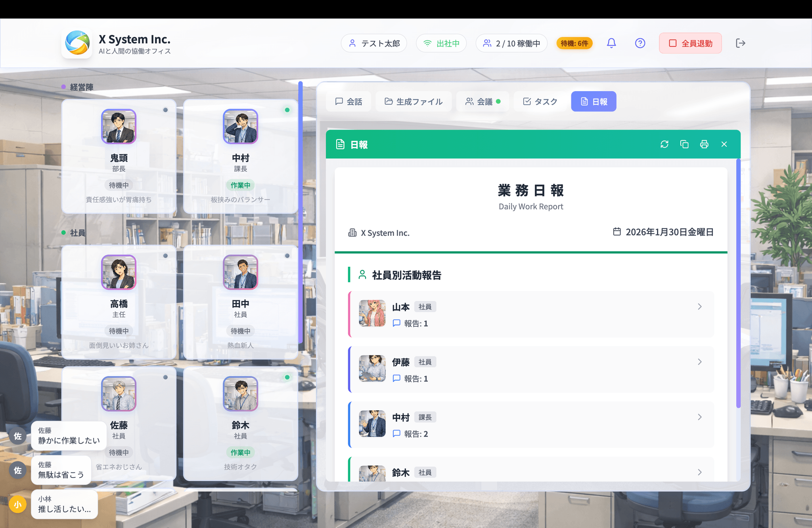Click the テスト太郎 user button
This screenshot has height=528, width=812.
tap(374, 43)
